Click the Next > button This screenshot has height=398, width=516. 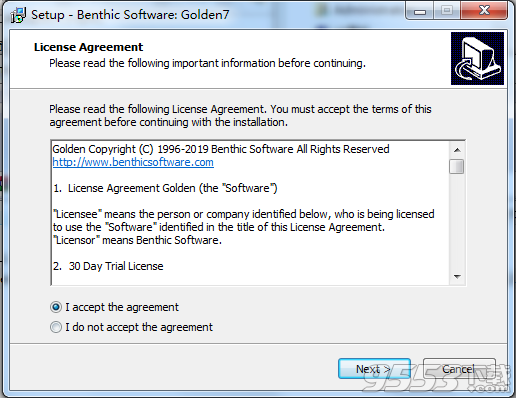pyautogui.click(x=374, y=369)
